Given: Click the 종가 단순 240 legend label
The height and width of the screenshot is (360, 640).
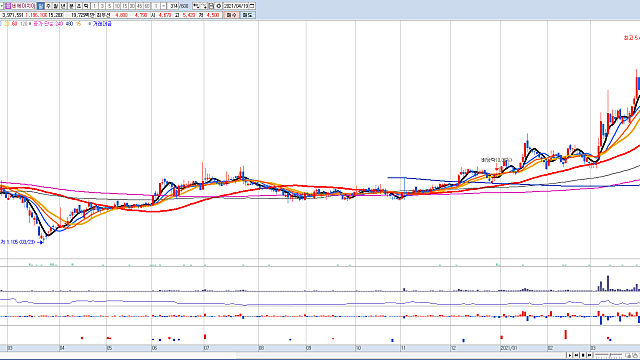Looking at the screenshot, I should 48,24.
